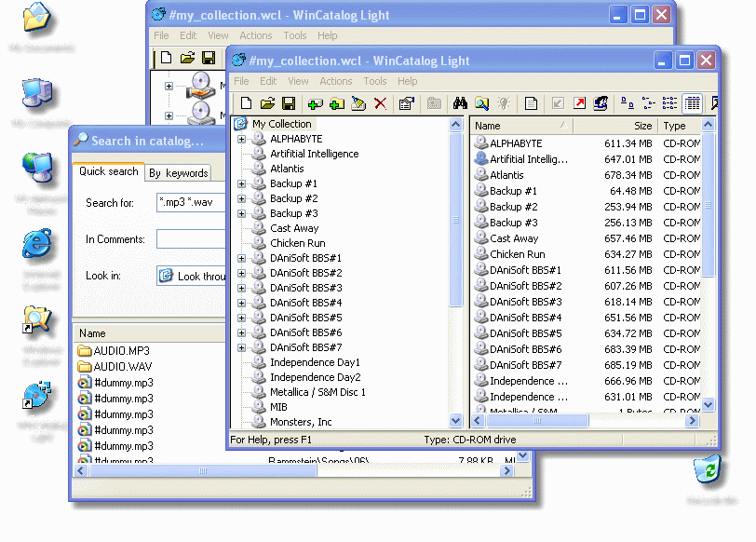Switch to By keywords tab
This screenshot has height=542, width=756.
[x=178, y=173]
